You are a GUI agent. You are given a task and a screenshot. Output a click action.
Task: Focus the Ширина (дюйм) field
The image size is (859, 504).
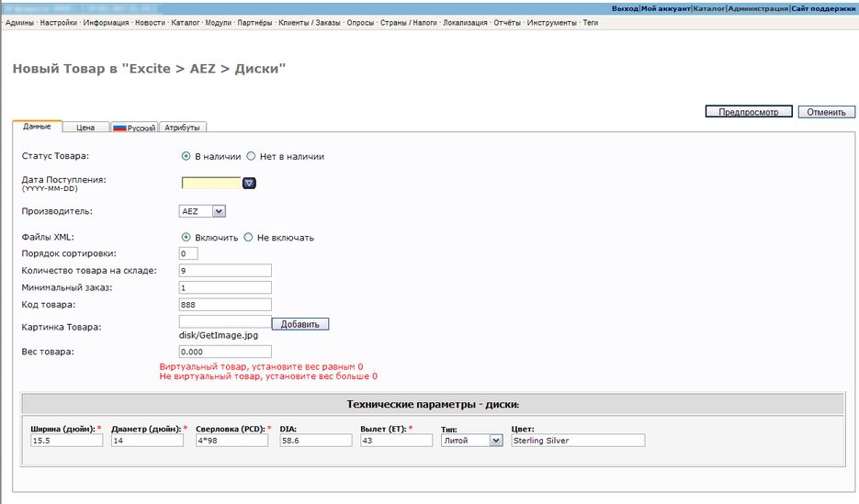[66, 441]
